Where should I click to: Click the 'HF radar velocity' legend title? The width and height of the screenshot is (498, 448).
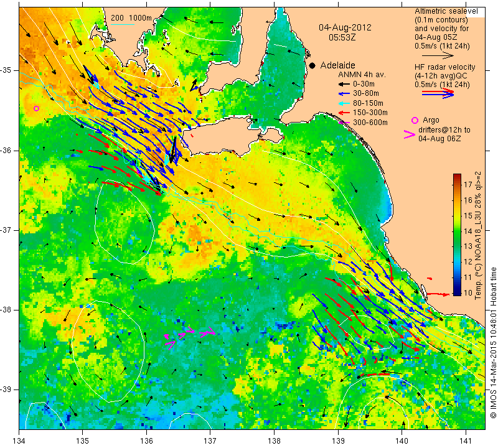point(445,67)
